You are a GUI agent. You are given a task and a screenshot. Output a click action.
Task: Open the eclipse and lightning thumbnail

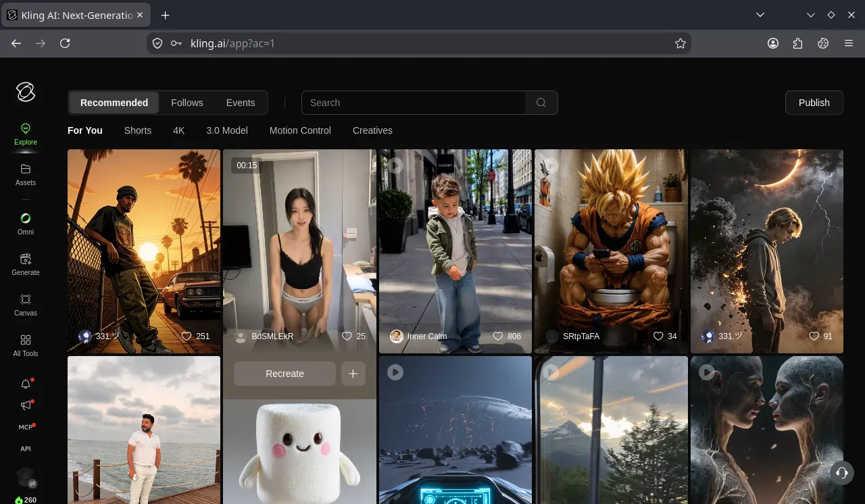(x=767, y=251)
